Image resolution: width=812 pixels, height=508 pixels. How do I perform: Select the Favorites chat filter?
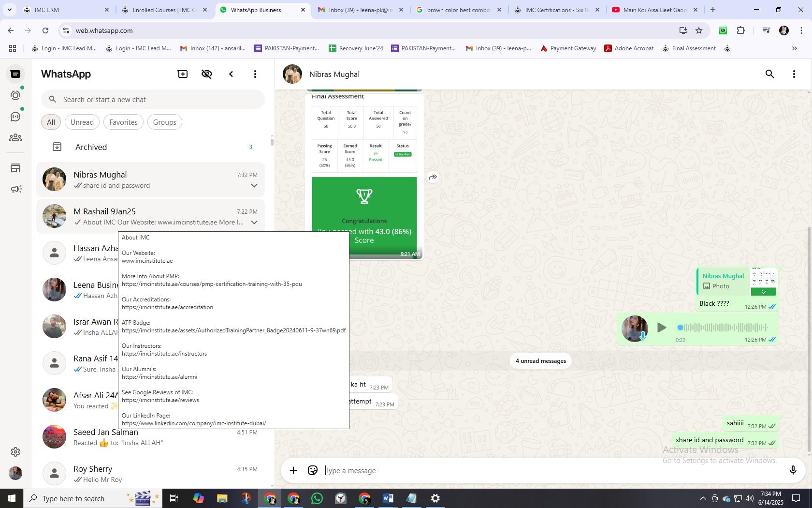tap(123, 122)
